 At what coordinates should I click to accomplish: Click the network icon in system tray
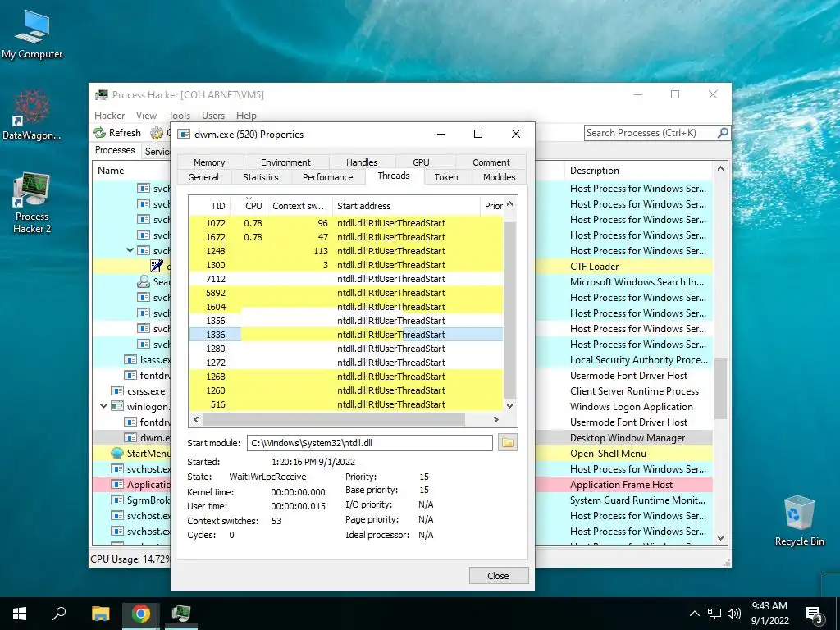tap(714, 614)
